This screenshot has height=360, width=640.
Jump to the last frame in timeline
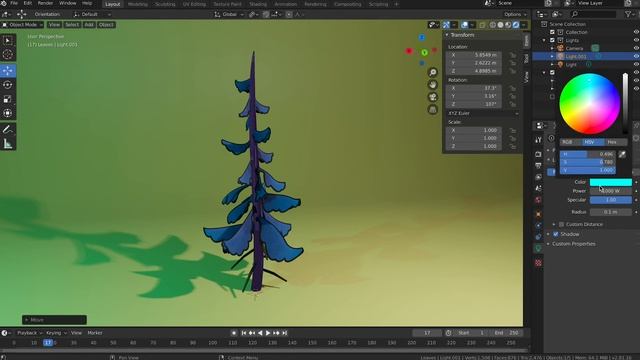click(x=284, y=333)
